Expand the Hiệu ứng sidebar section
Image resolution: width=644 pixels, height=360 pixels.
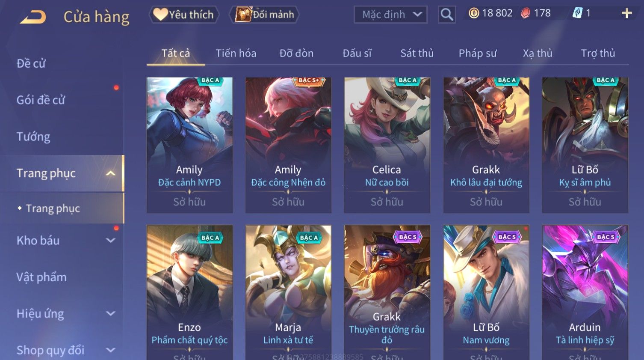coord(110,314)
